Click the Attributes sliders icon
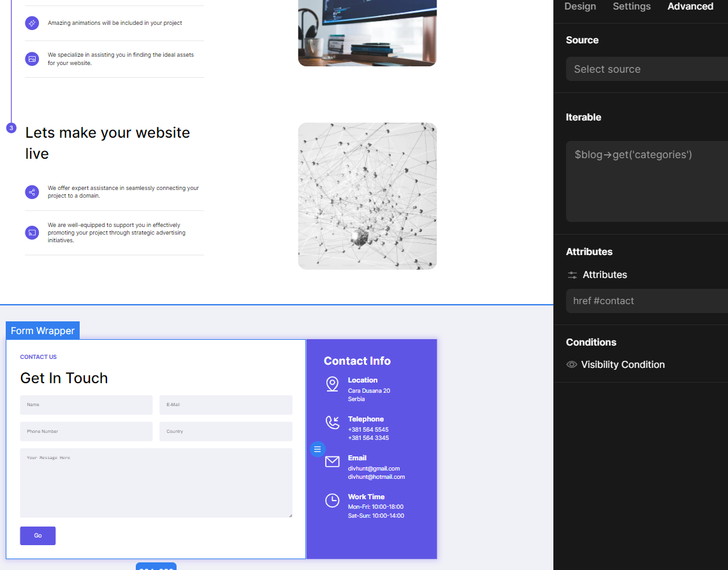 (x=572, y=275)
